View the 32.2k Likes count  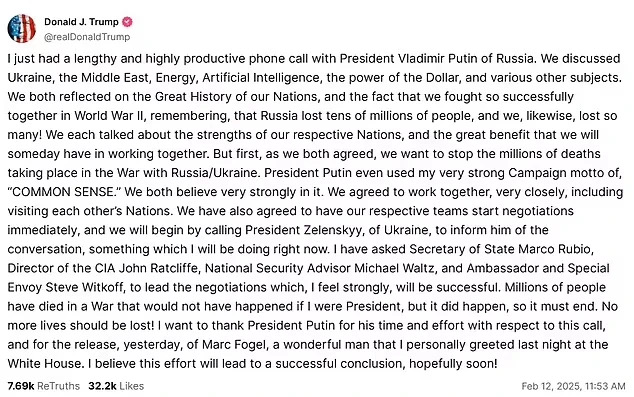coord(116,386)
